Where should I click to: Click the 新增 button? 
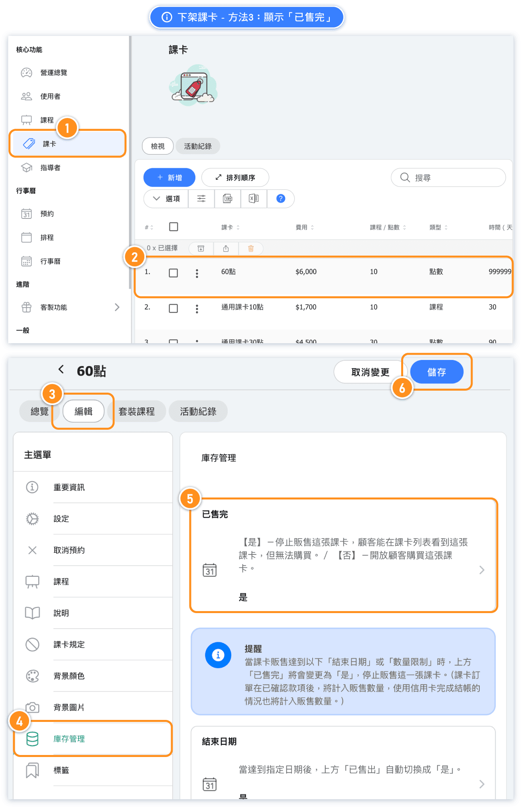pyautogui.click(x=169, y=177)
